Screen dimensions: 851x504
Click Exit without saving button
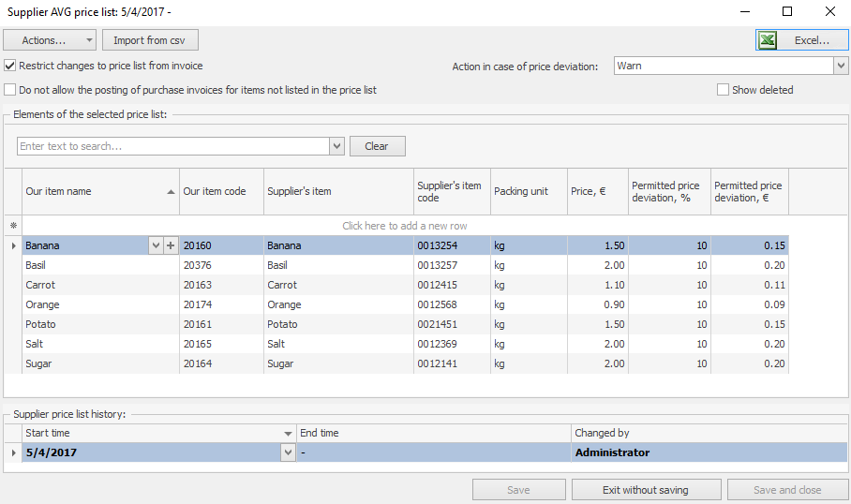click(646, 490)
